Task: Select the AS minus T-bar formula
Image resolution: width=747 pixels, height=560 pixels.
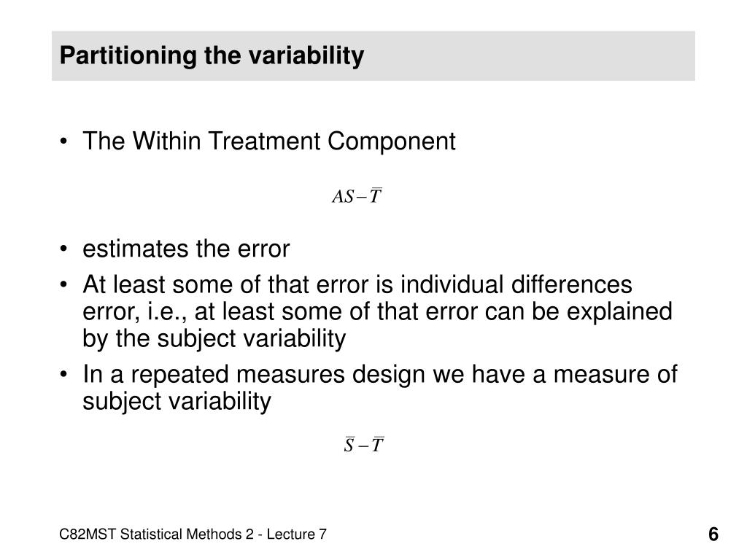Action: coord(357,195)
